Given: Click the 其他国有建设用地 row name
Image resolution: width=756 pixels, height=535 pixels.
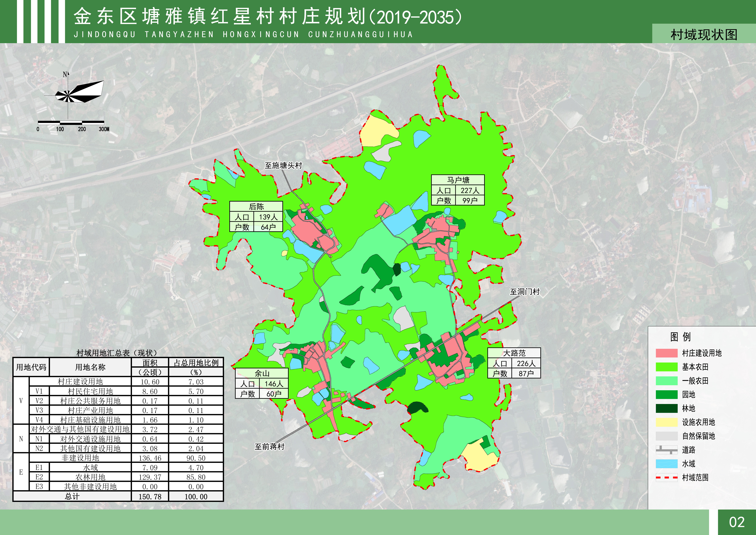Looking at the screenshot, I should click(90, 449).
